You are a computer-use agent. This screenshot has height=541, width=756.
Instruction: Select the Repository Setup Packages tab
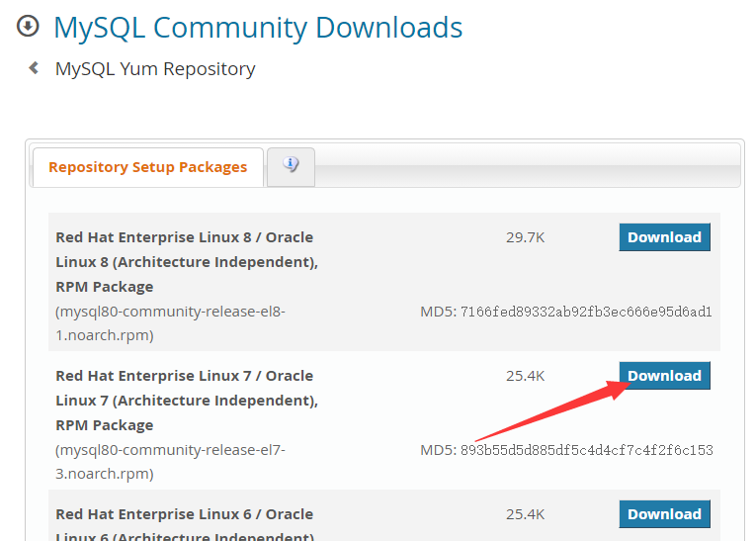pyautogui.click(x=148, y=167)
